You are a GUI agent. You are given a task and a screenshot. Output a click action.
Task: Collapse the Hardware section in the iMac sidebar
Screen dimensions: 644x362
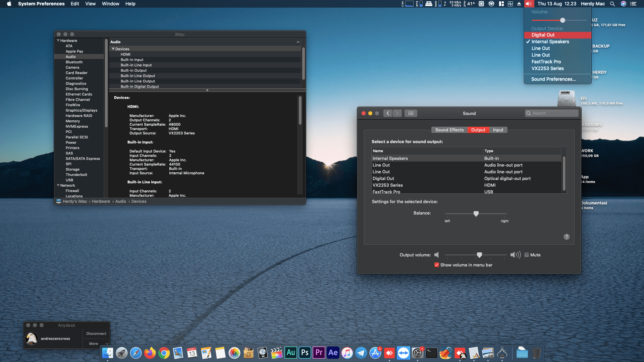[58, 41]
